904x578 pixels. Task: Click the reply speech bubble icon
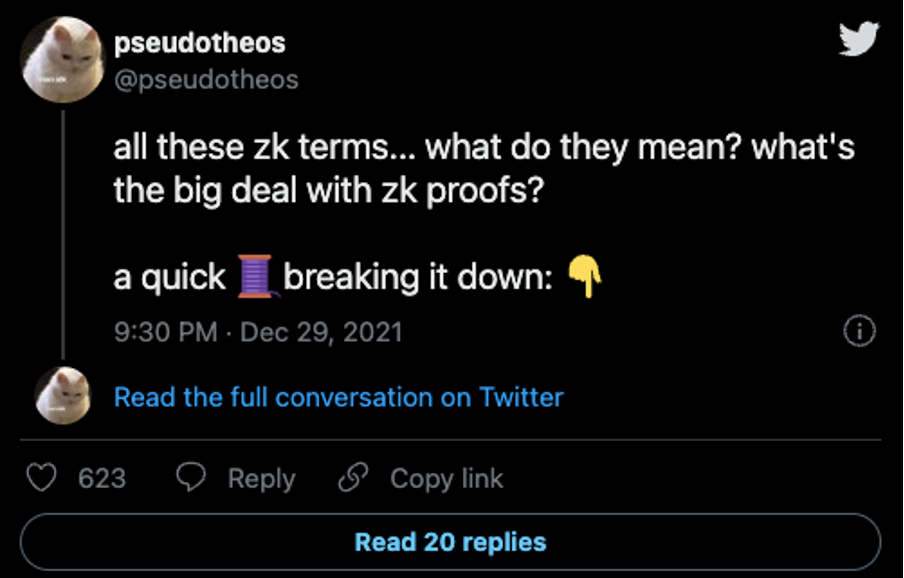(x=191, y=479)
